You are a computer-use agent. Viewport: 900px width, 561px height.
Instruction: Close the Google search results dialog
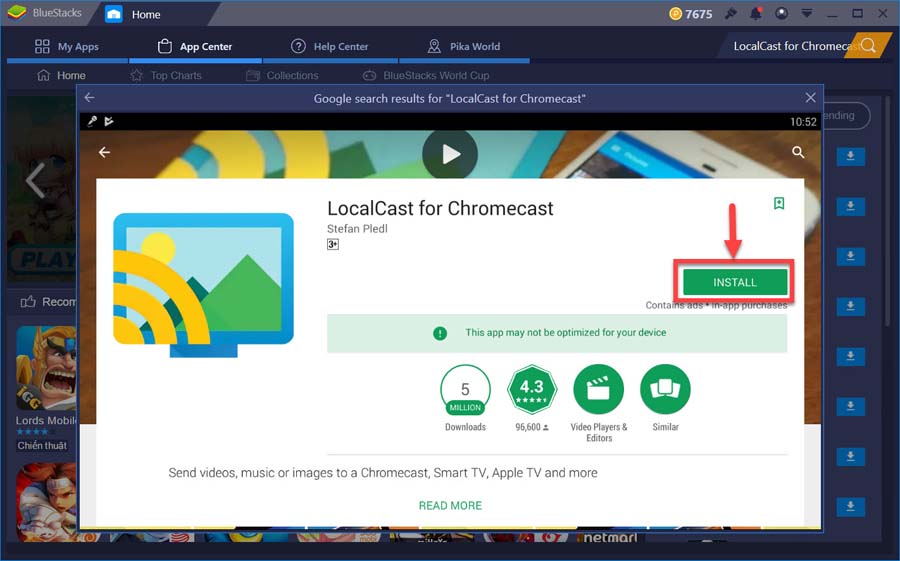coord(810,98)
